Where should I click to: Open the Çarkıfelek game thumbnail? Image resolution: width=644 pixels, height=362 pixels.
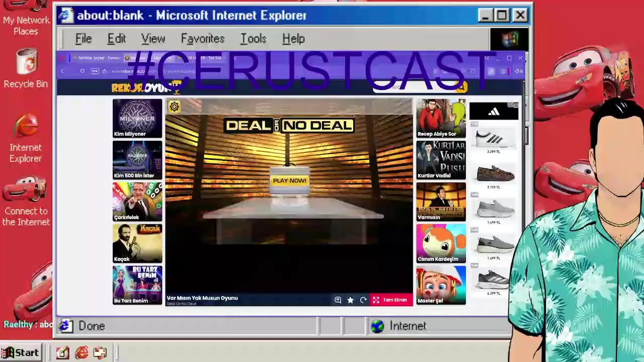tap(137, 202)
